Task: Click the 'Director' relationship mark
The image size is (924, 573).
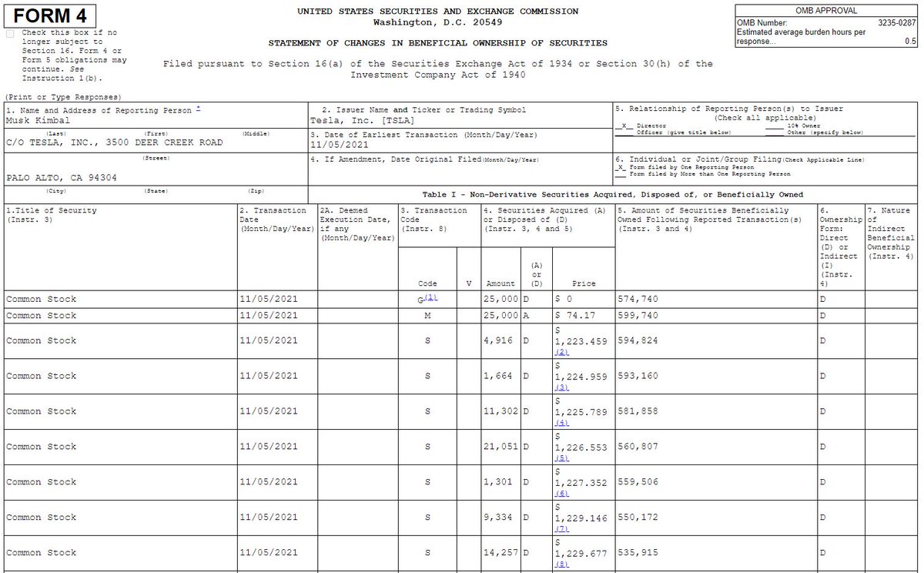Action: pos(624,126)
